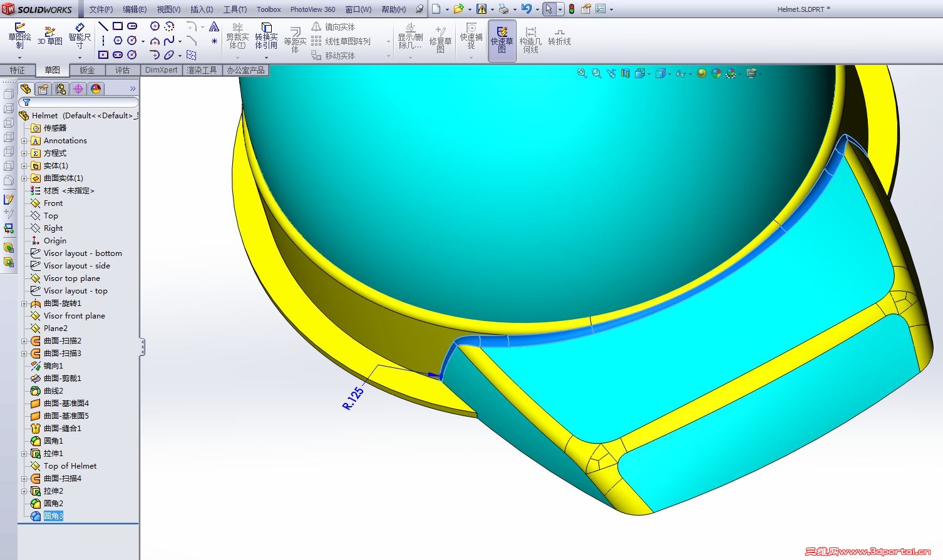Viewport: 943px width, 560px height.
Task: Expand the 曲面实体(1) folder
Action: [x=24, y=178]
